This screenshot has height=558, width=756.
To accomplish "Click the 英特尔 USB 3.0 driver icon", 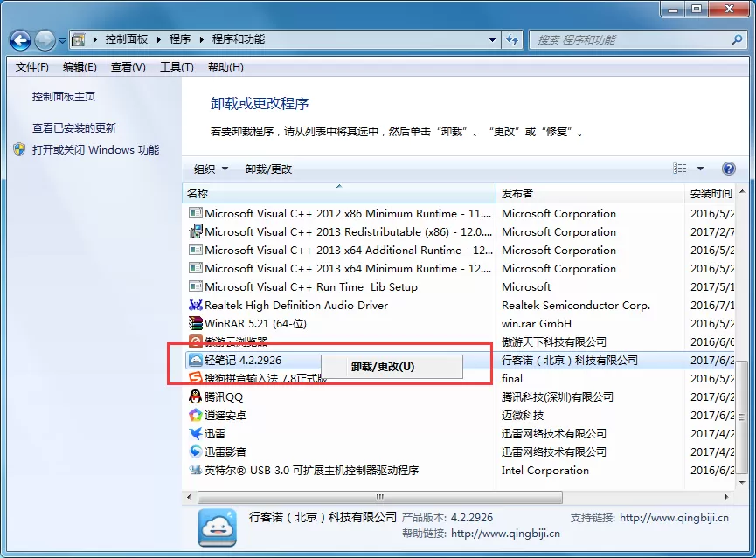I will click(195, 470).
